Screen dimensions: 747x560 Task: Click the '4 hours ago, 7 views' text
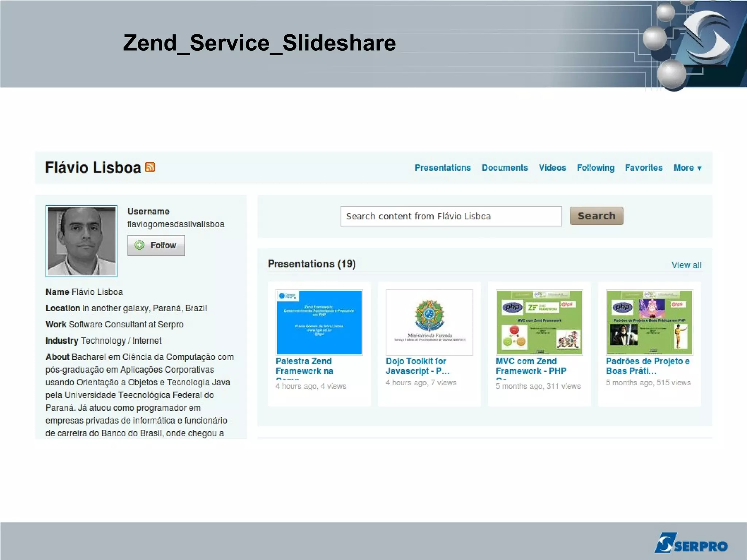(x=421, y=383)
